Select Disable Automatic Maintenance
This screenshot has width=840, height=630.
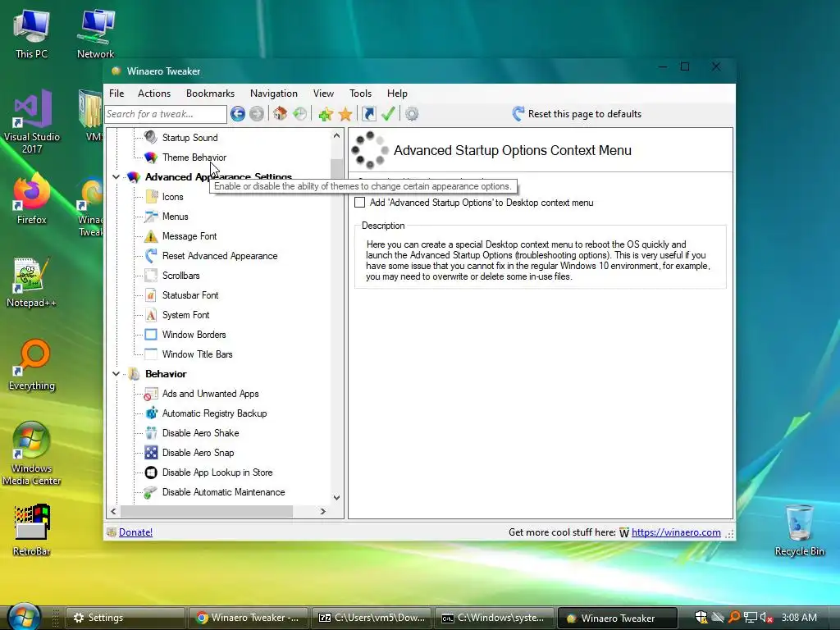click(x=223, y=492)
